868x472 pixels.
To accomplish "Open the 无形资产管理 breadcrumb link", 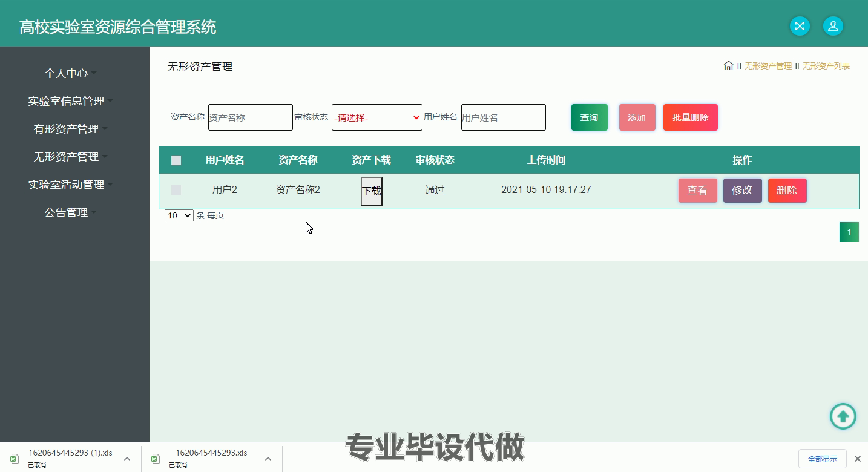I will coord(768,66).
